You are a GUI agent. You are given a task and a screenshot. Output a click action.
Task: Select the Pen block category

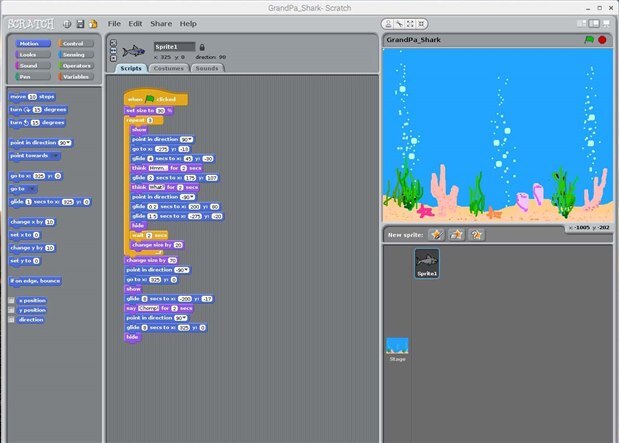click(x=33, y=77)
